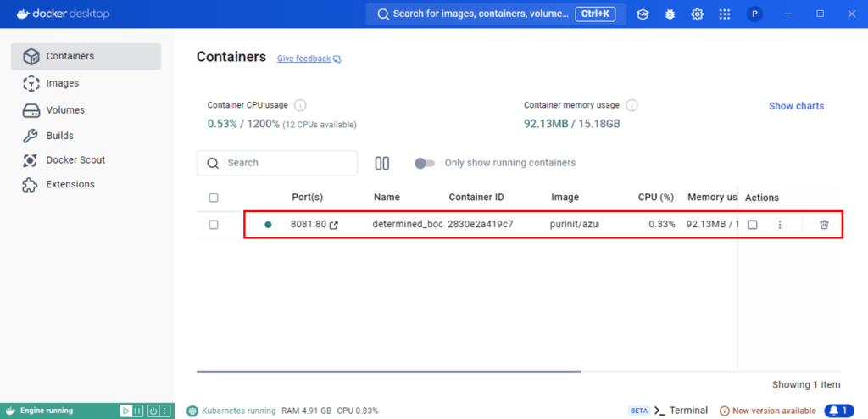Pause the Docker engine in status bar

coord(138,411)
